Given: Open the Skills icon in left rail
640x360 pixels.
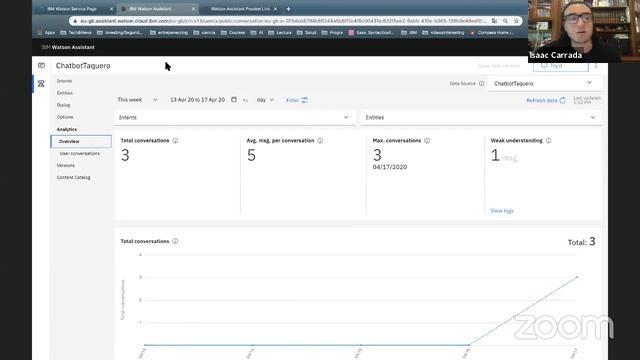Looking at the screenshot, I should pos(41,84).
